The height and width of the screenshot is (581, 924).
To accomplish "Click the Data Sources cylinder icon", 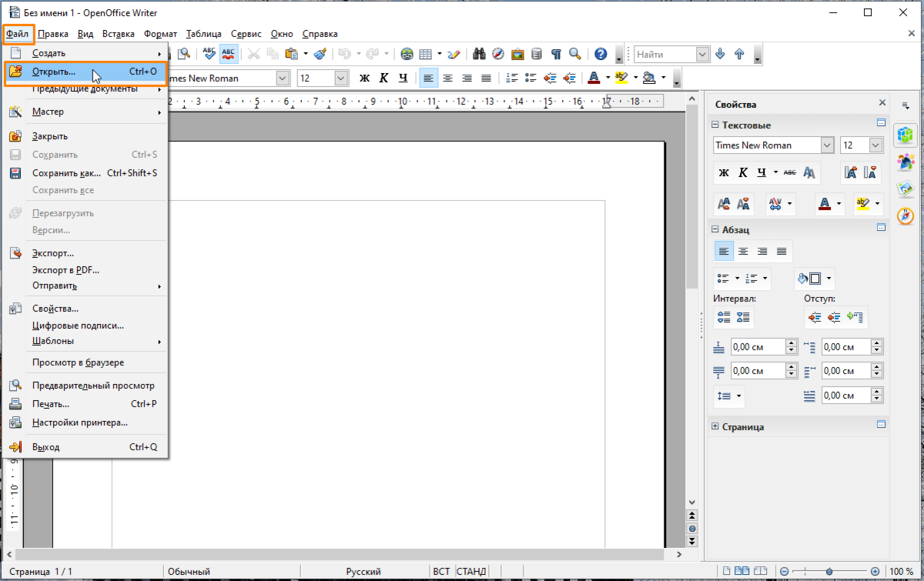I will pos(537,54).
